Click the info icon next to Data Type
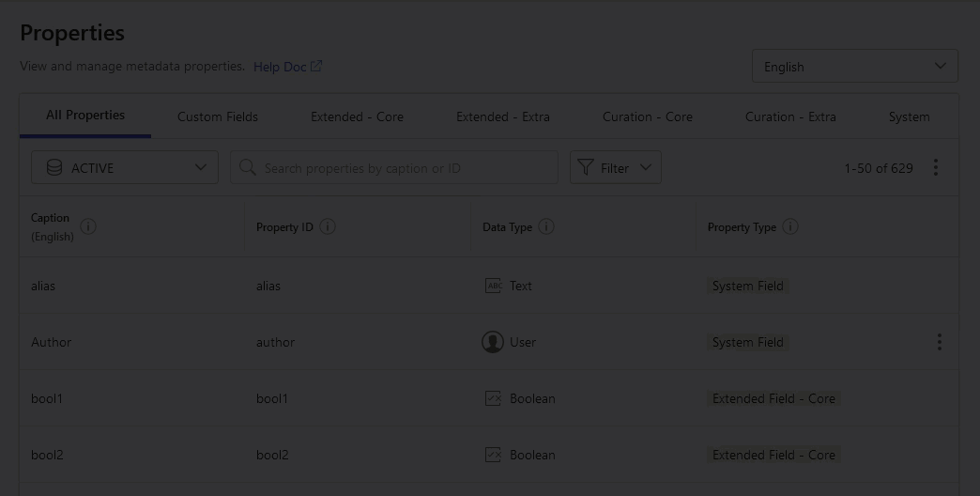Screen dimensions: 980x496 coord(546,226)
